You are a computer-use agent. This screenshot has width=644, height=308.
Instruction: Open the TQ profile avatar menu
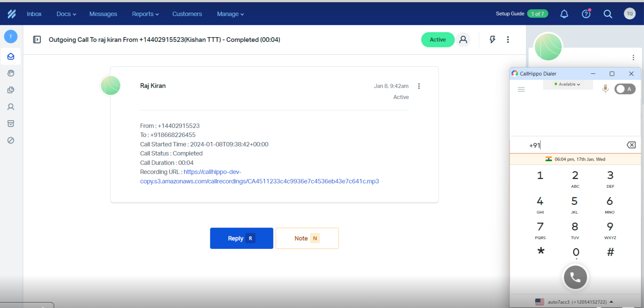pos(629,14)
